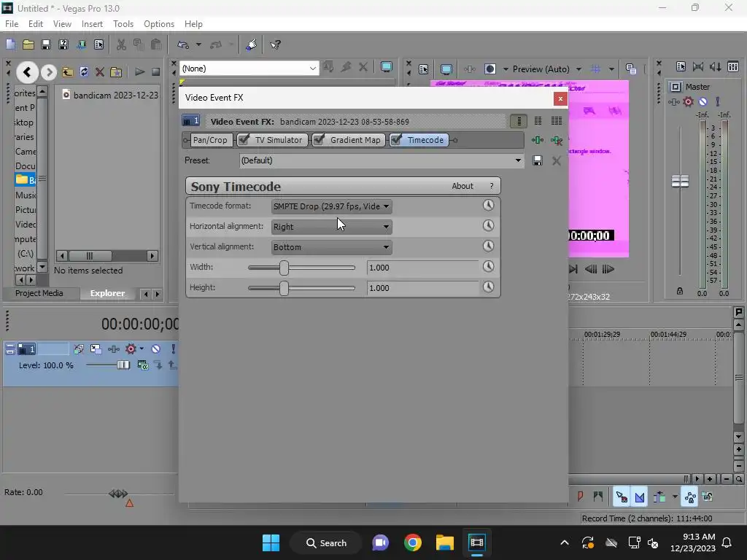Viewport: 747px width, 560px height.
Task: Delete selected item in Explorer toolbar
Action: point(99,72)
